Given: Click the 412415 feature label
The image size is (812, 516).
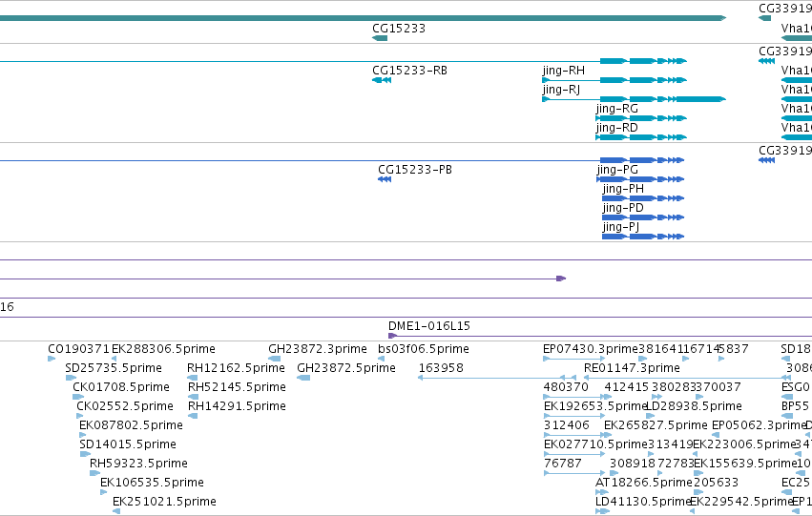Looking at the screenshot, I should pyautogui.click(x=627, y=387).
